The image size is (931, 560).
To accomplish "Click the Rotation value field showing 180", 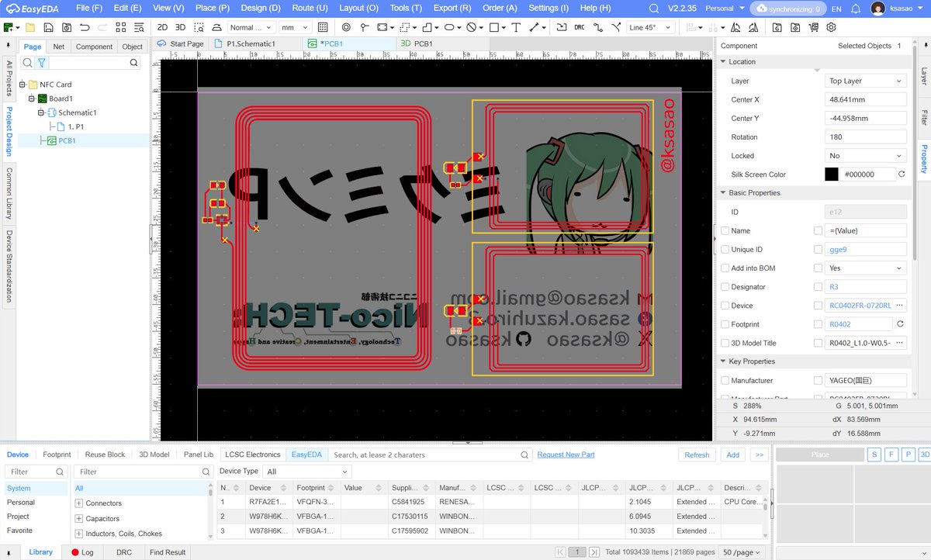I will (x=866, y=137).
